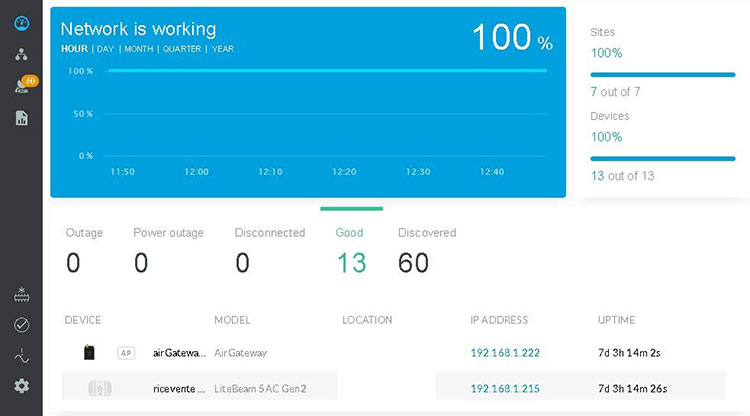Filter devices by Power outage status
This screenshot has height=416, width=750.
[x=168, y=252]
